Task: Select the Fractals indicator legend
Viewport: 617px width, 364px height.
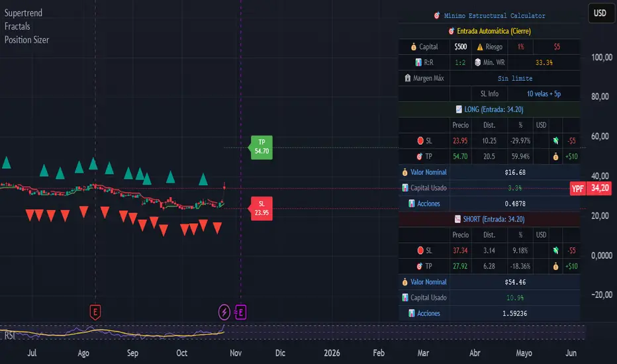Action: pos(18,26)
